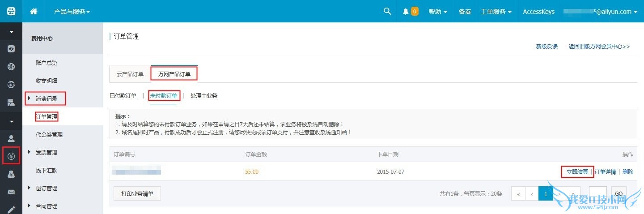Go to first page with « button
This screenshot has height=214, width=644.
point(518,194)
